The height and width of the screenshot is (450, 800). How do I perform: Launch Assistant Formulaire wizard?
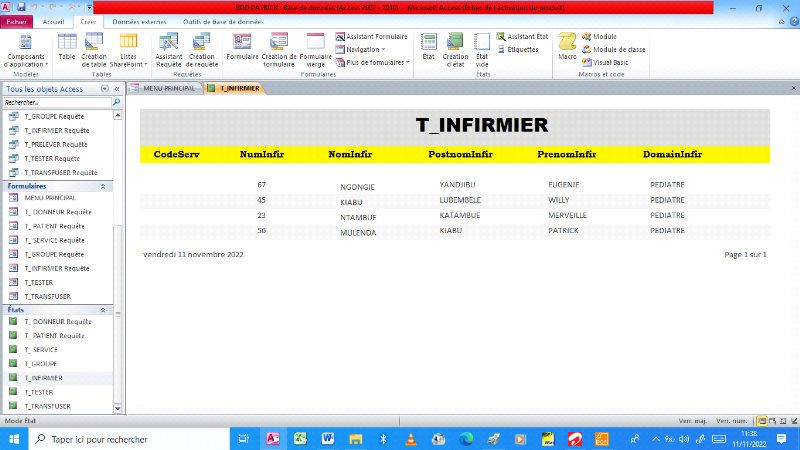(371, 37)
